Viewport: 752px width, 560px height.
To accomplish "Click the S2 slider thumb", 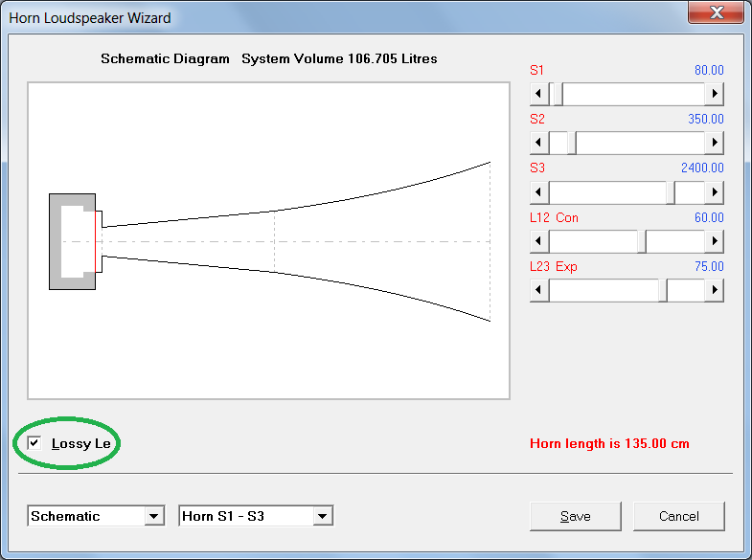I will tap(572, 143).
